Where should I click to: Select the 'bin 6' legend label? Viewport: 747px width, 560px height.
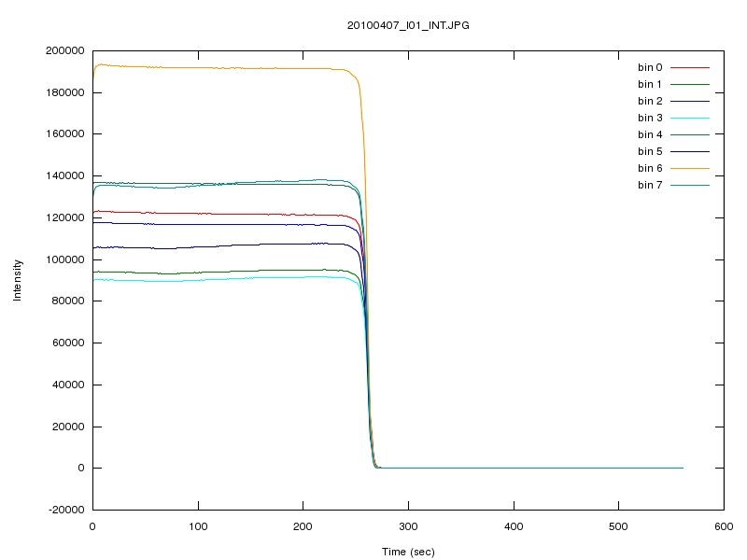650,168
